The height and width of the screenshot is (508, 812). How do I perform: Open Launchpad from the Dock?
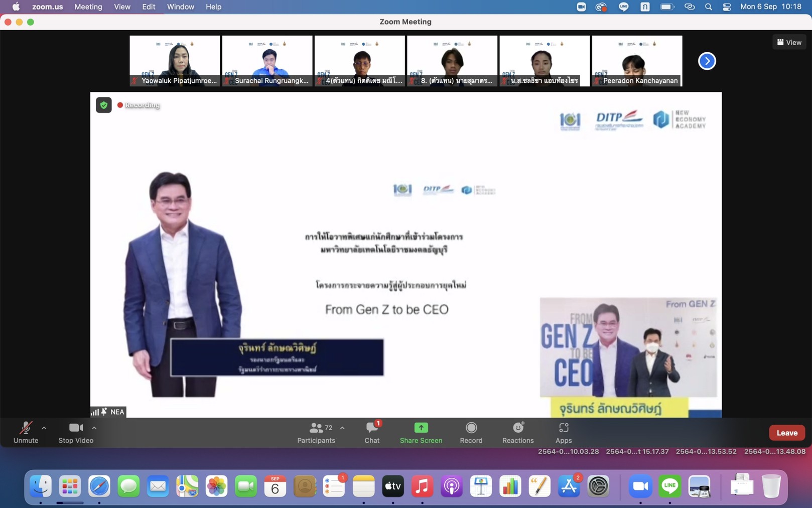click(70, 486)
